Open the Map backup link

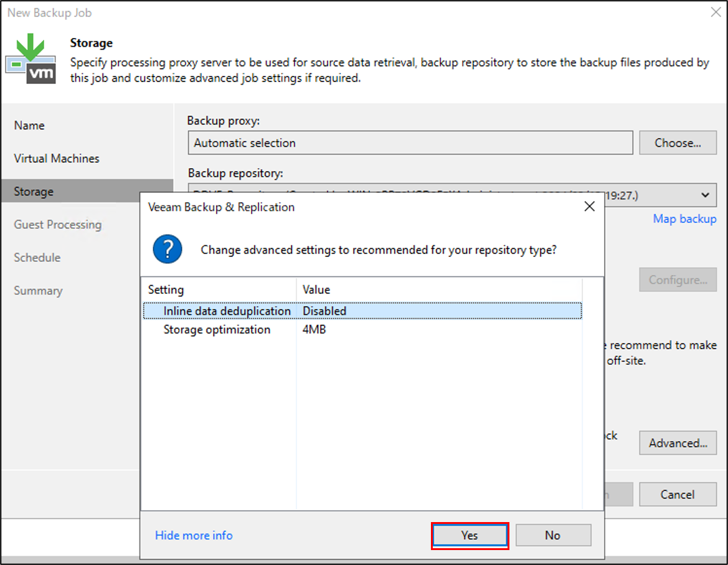[x=685, y=218]
